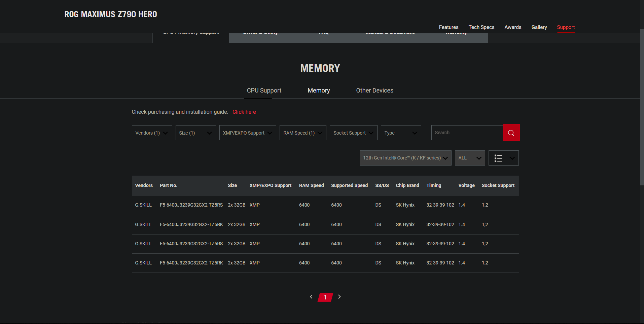Click the Features navigation item
644x324 pixels.
point(448,27)
